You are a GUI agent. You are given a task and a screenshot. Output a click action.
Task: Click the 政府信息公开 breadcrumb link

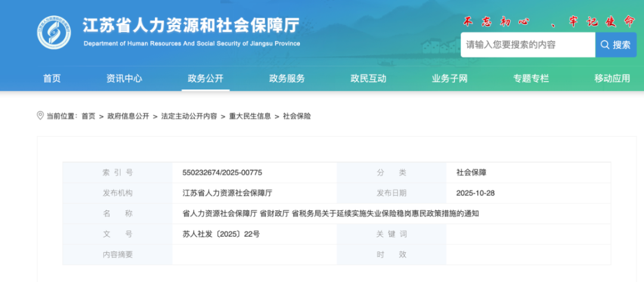click(x=128, y=116)
